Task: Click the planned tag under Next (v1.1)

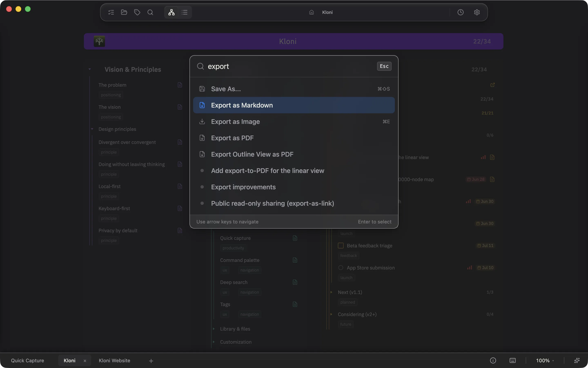Action: (347, 302)
